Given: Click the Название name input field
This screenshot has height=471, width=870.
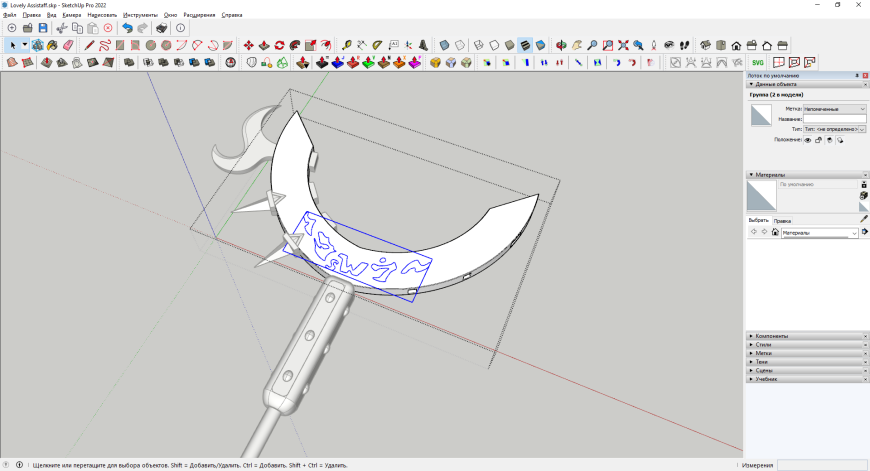Looking at the screenshot, I should (834, 119).
